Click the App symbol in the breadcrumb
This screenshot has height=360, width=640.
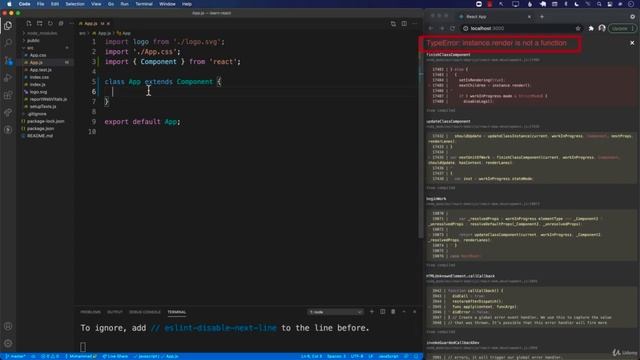pos(124,33)
